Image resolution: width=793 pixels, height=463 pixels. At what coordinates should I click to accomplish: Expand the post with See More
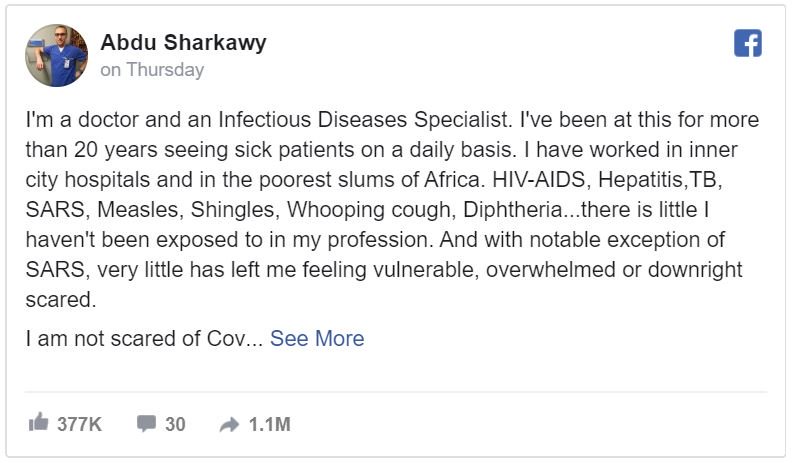point(317,338)
